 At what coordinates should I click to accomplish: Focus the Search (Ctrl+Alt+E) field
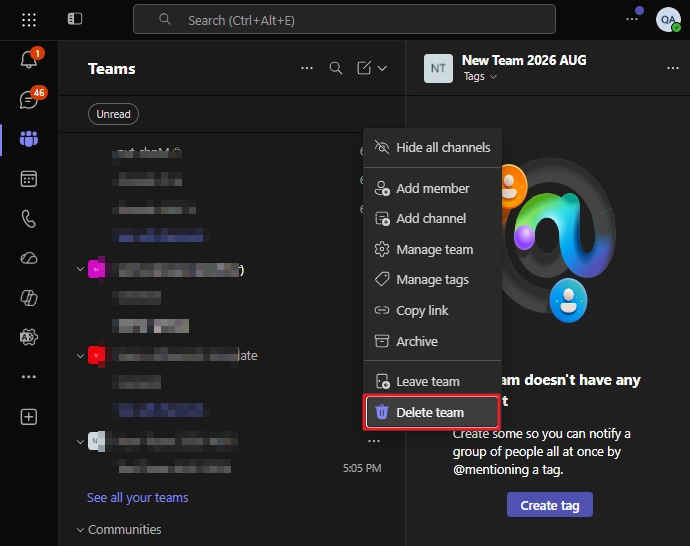[344, 19]
